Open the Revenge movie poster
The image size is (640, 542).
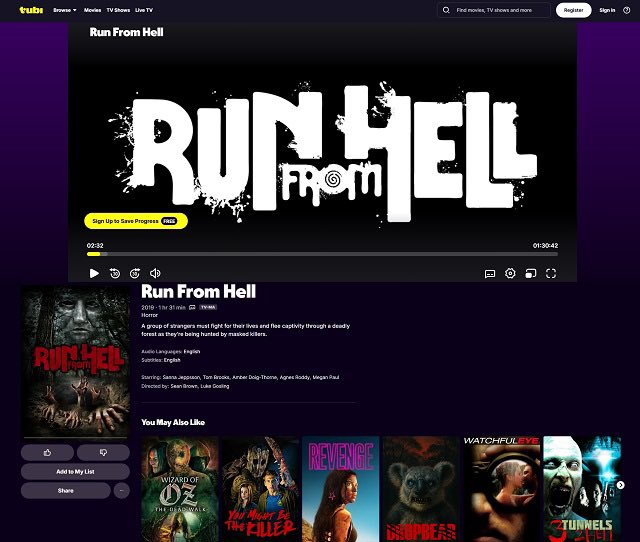341,489
